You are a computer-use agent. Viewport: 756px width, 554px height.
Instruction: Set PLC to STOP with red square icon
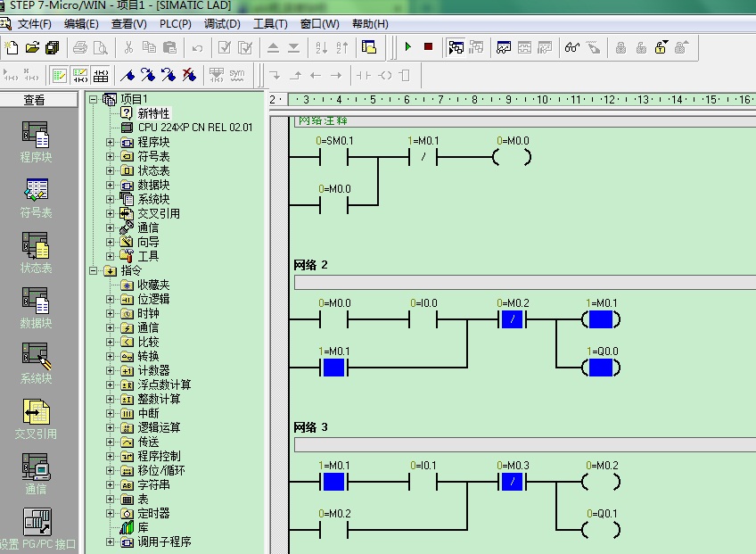click(428, 46)
